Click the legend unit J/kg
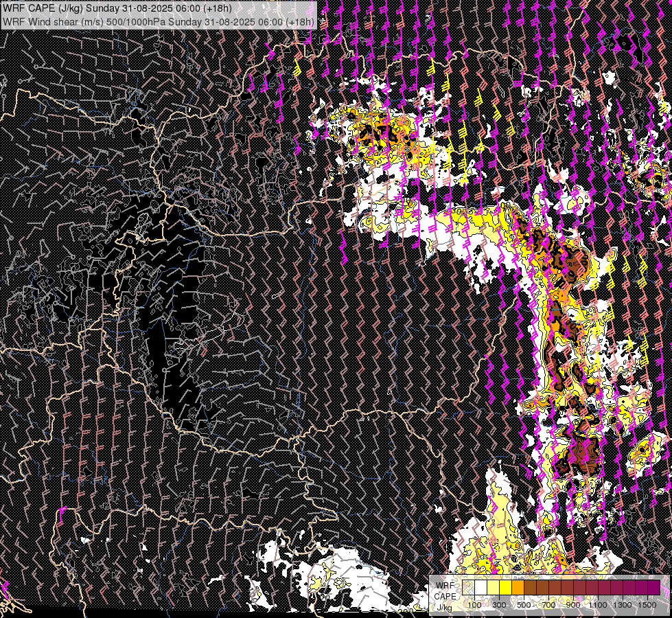 pyautogui.click(x=444, y=608)
